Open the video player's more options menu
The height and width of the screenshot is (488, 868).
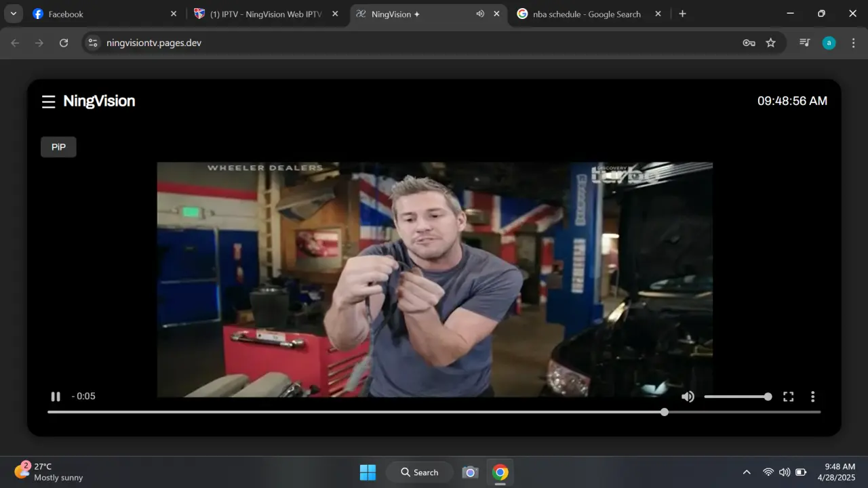click(812, 396)
